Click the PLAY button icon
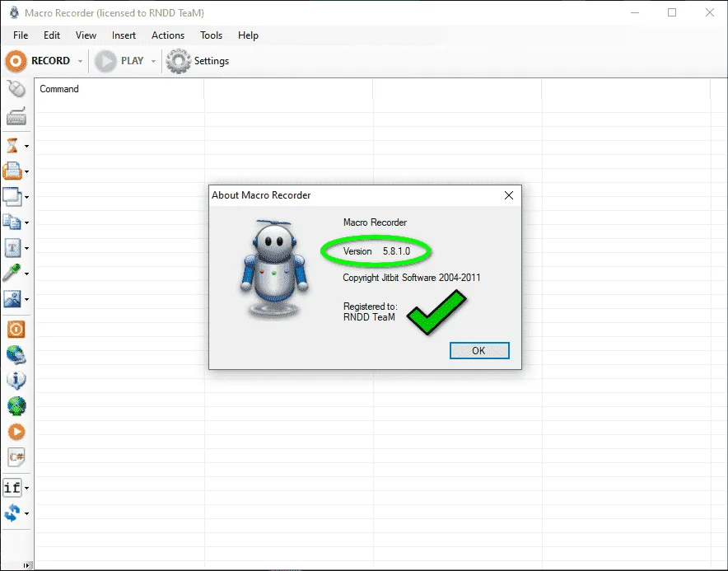This screenshot has width=728, height=571. click(x=105, y=61)
